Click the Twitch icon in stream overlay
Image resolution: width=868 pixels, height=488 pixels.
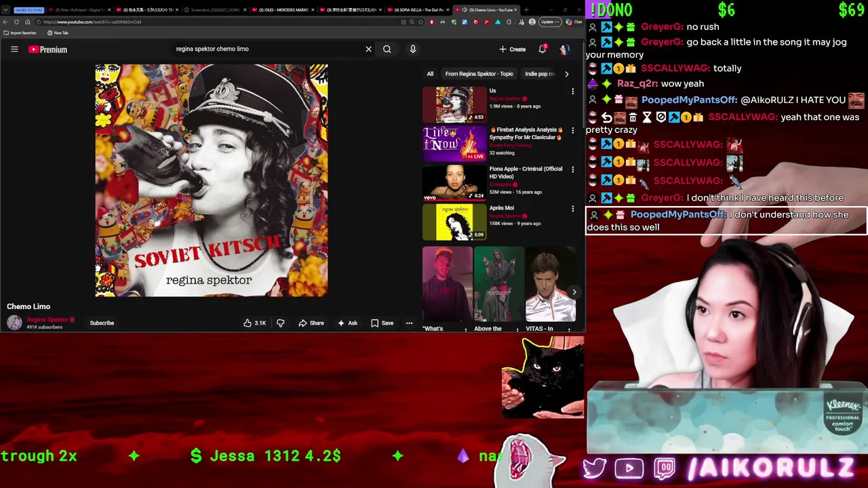[665, 468]
